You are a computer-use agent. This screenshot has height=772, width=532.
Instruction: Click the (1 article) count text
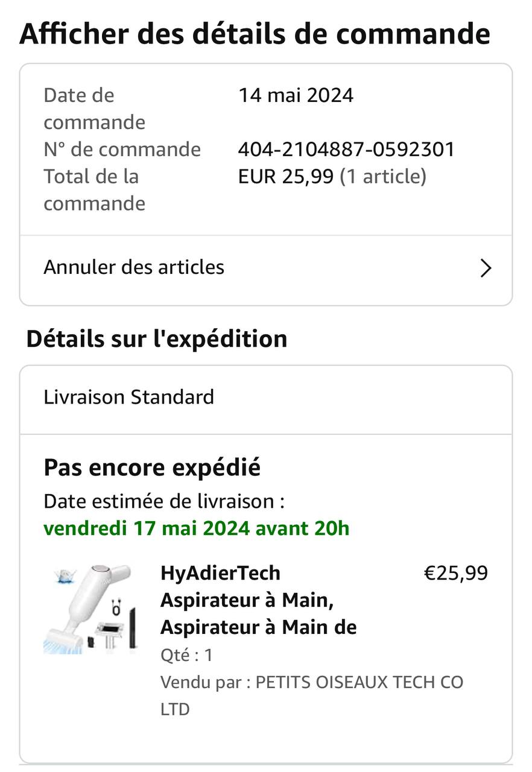click(x=383, y=177)
